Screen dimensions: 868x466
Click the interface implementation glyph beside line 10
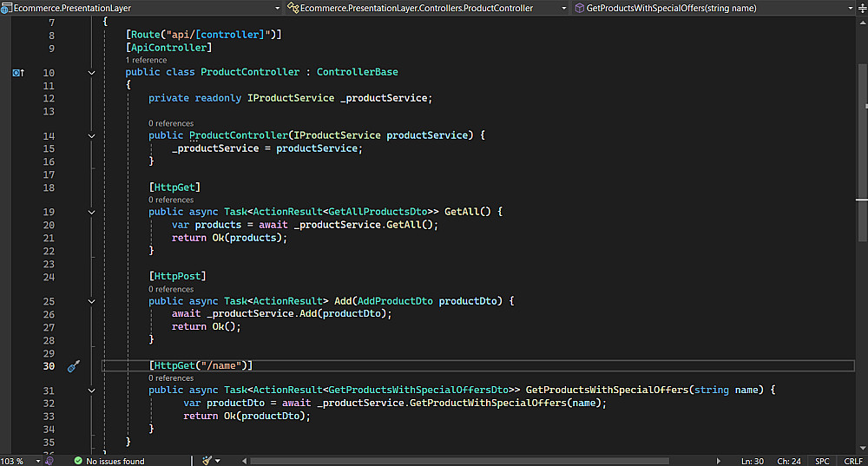(x=18, y=73)
